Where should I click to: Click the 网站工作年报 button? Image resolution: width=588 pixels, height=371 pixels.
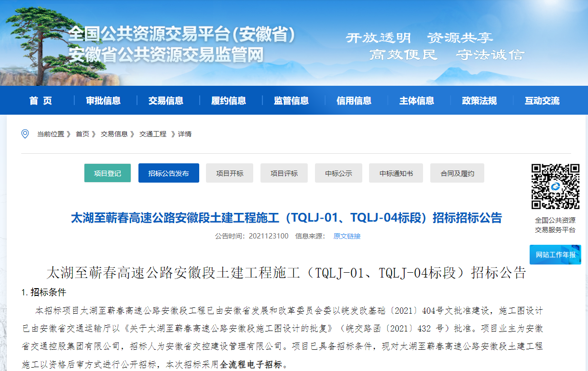point(555,255)
